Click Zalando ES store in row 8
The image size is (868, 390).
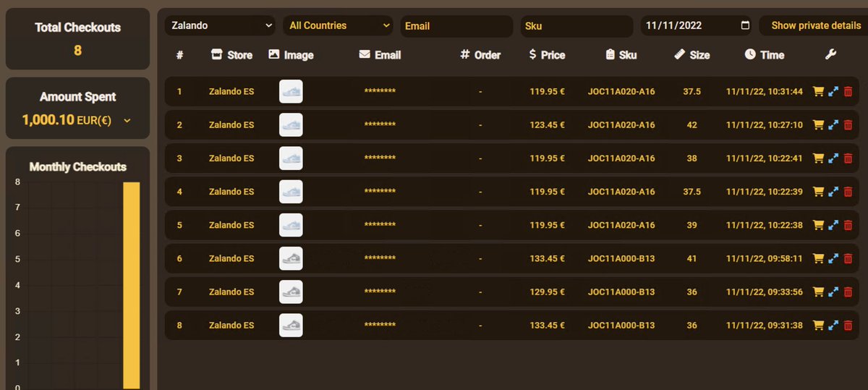click(x=231, y=326)
